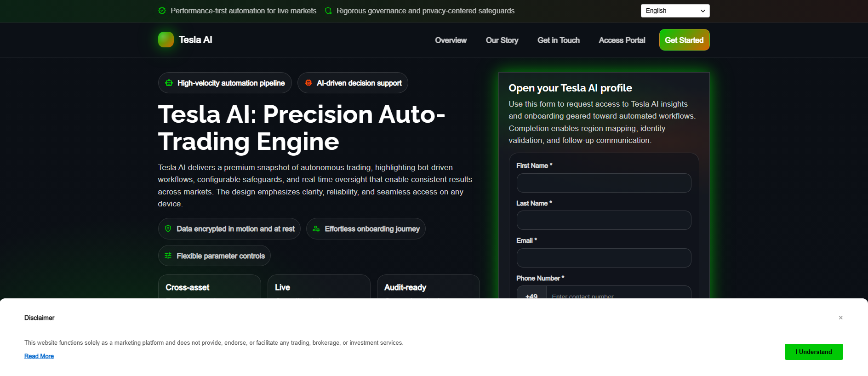Click the Get Started button
This screenshot has width=868, height=376.
[685, 40]
